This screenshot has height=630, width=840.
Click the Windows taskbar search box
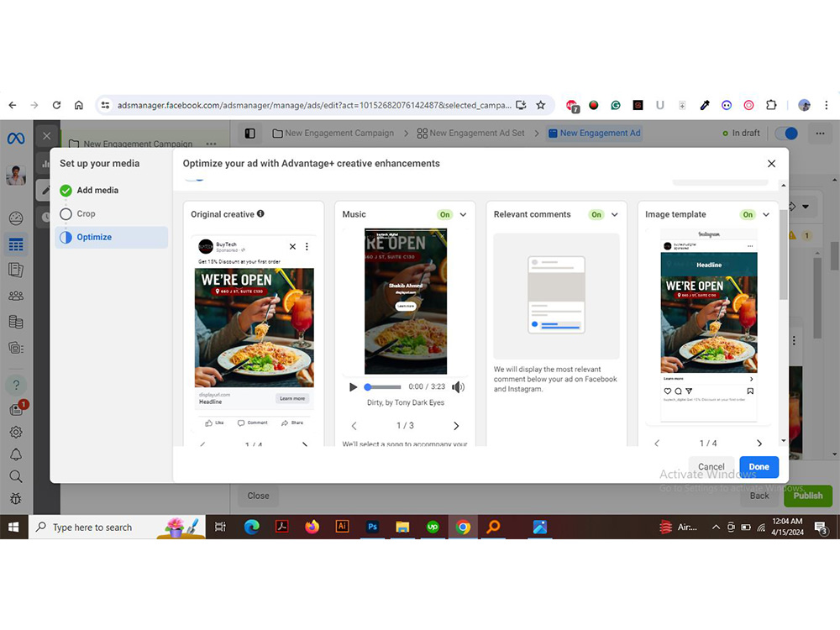117,528
